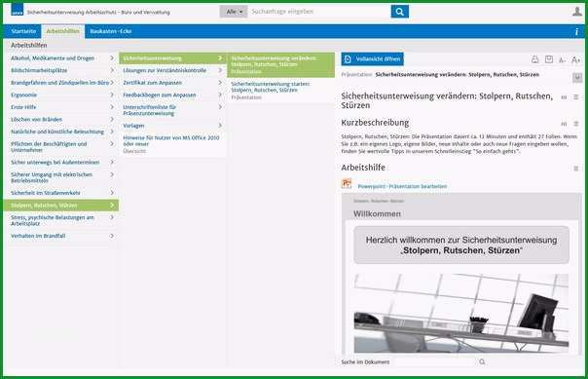Click list icon beside main document title
The image size is (588, 379).
(576, 96)
